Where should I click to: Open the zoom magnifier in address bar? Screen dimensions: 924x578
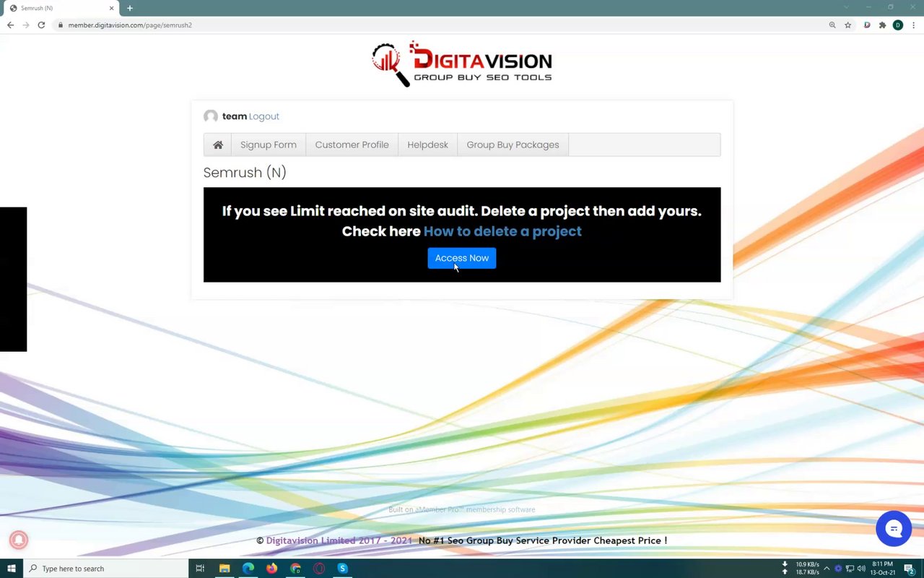832,25
